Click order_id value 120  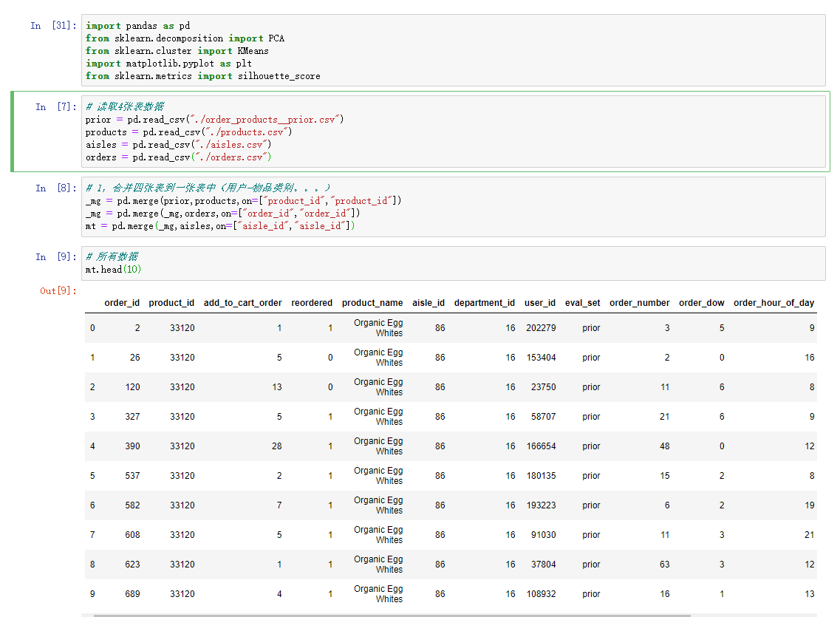point(132,386)
